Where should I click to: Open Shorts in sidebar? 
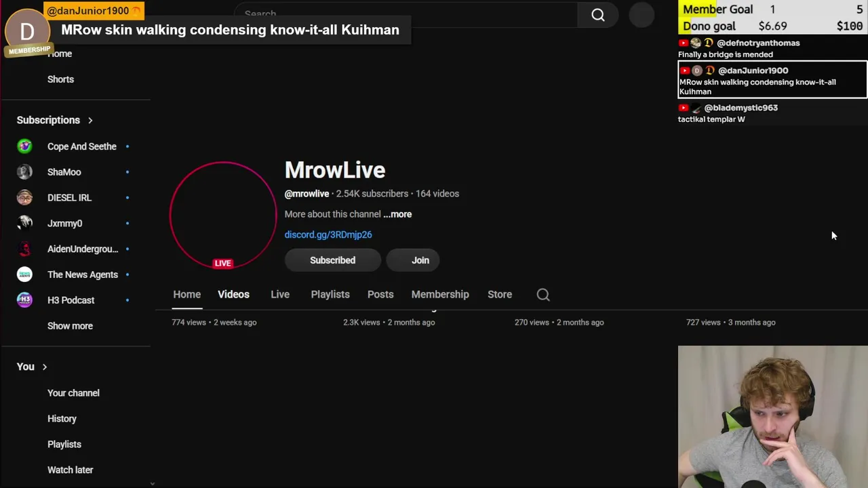pyautogui.click(x=60, y=79)
